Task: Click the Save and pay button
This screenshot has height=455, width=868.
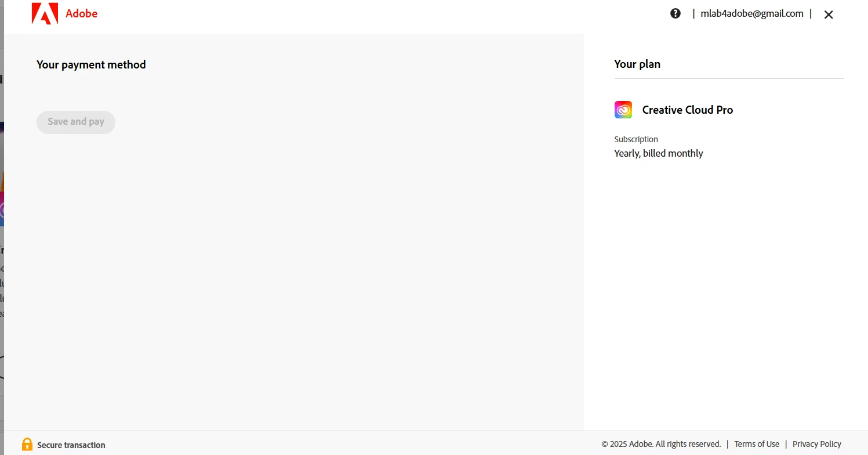Action: coord(76,122)
